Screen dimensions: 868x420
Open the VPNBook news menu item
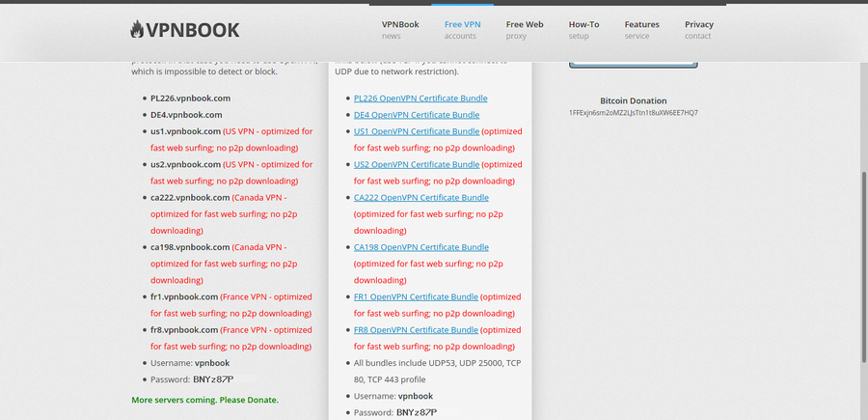tap(400, 30)
